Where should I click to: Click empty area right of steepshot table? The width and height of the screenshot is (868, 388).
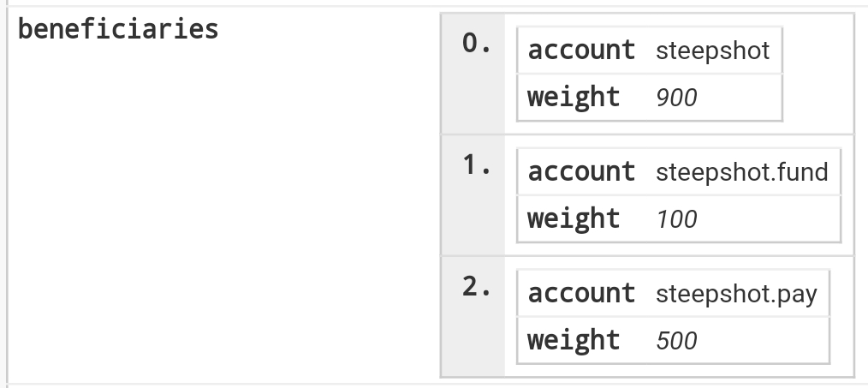click(817, 74)
